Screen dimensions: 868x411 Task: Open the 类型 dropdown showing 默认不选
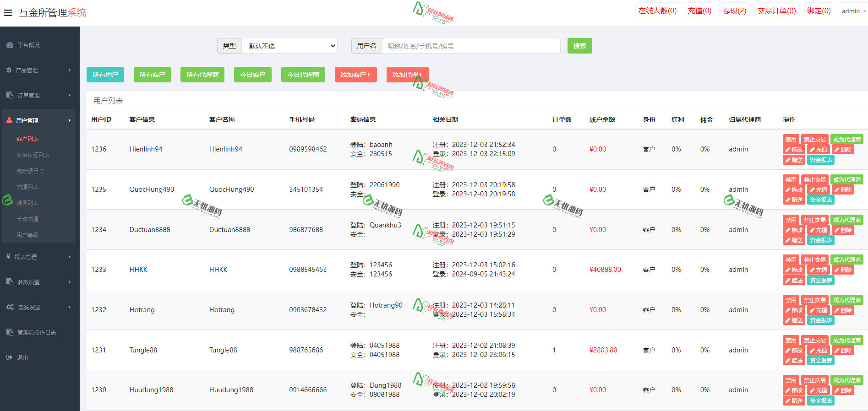point(289,46)
